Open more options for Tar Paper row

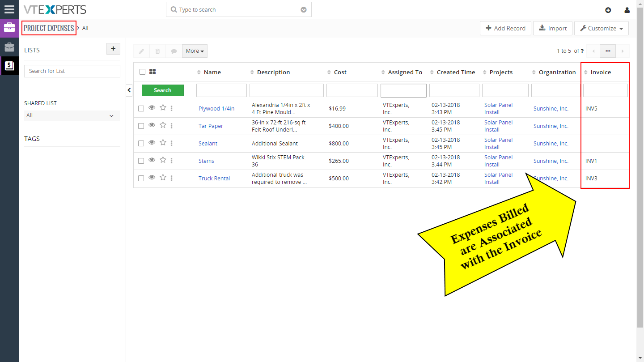click(172, 125)
